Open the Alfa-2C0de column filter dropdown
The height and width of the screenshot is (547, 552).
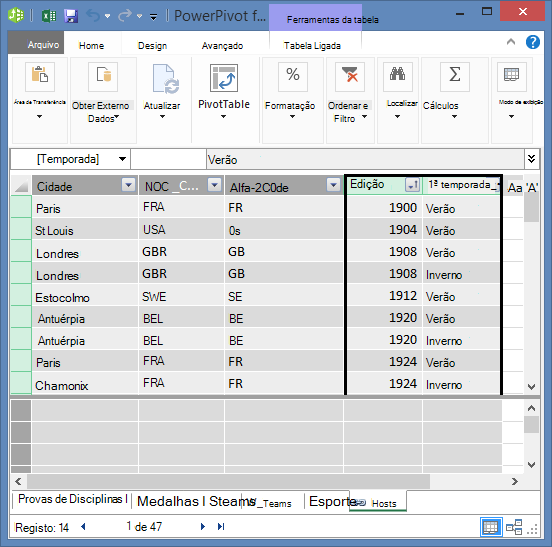click(x=333, y=184)
